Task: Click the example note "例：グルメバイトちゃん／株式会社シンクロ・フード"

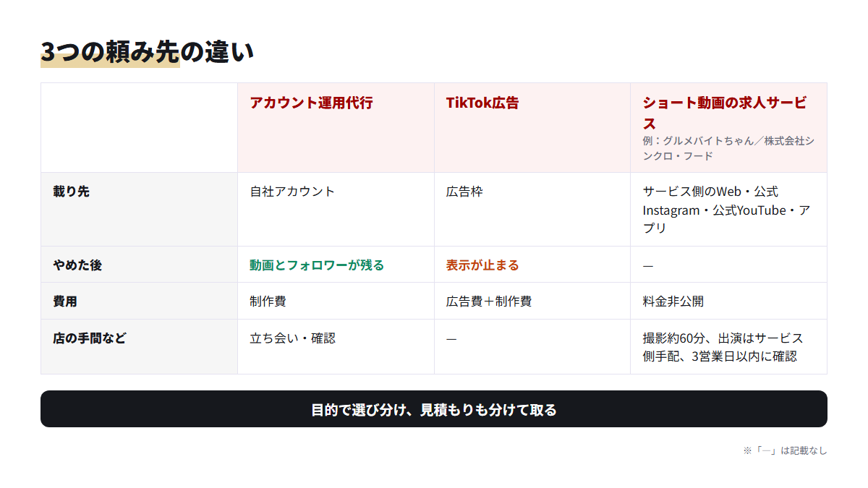Action: coord(728,148)
